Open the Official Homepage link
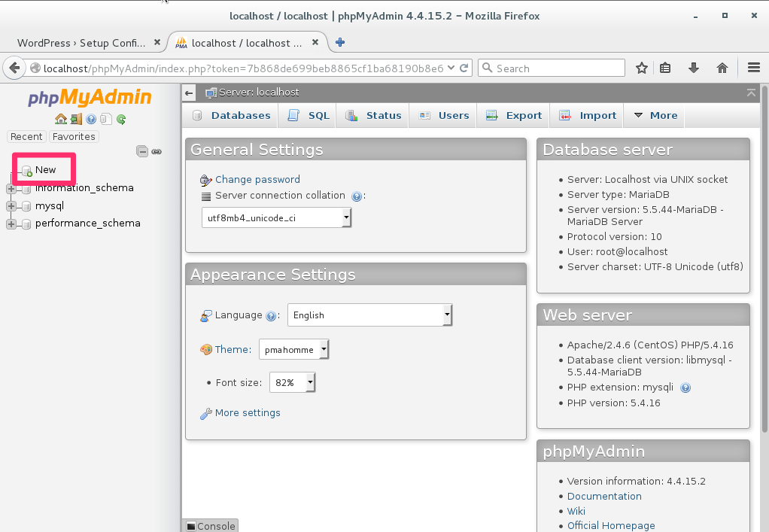The image size is (769, 532). (611, 526)
